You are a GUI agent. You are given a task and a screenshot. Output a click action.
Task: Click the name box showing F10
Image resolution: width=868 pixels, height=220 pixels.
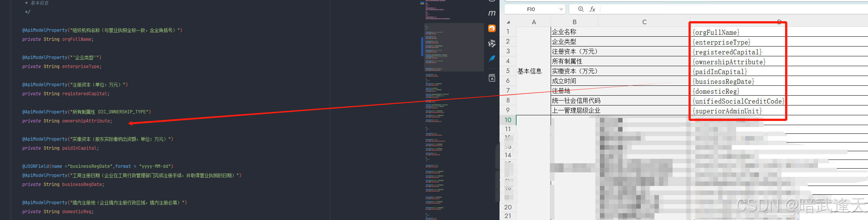click(535, 9)
